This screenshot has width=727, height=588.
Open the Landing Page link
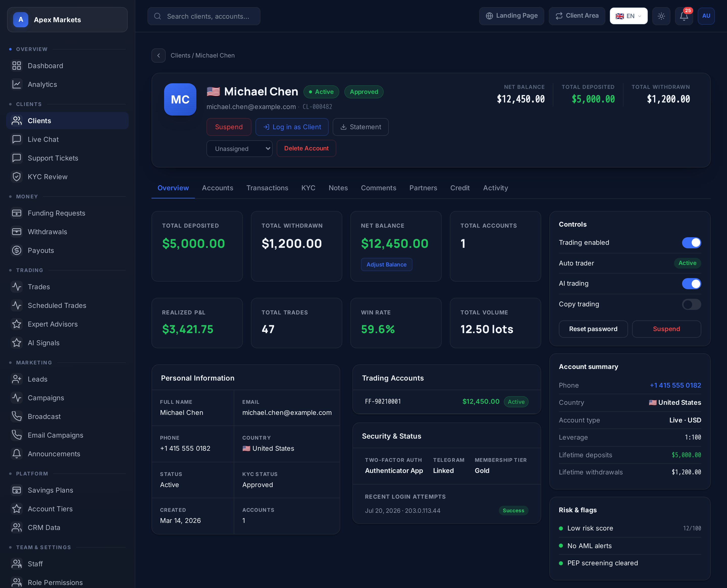pyautogui.click(x=511, y=16)
